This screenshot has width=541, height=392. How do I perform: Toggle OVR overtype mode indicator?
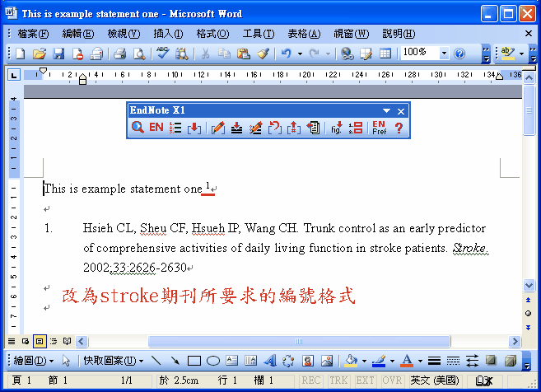390,380
